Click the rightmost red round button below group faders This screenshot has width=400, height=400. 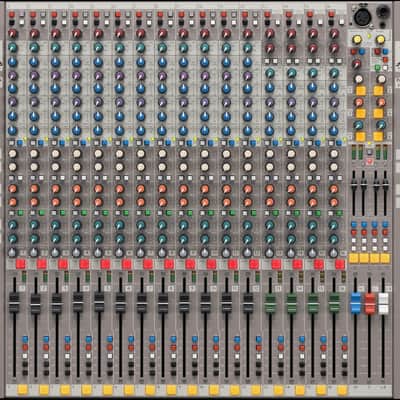385,232
